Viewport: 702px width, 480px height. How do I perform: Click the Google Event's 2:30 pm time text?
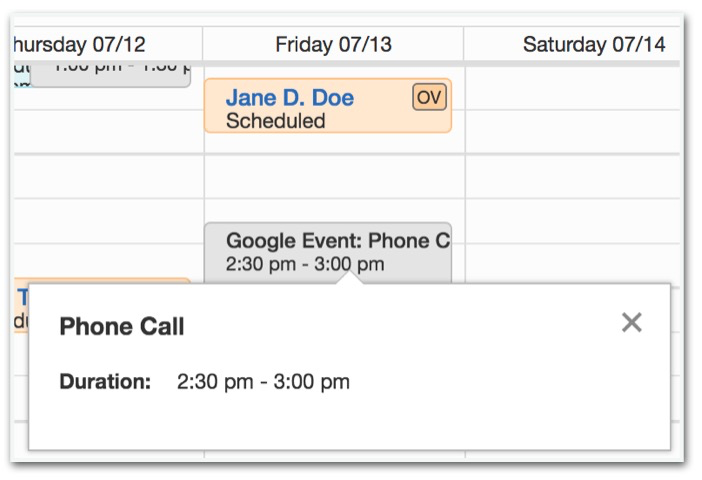(305, 264)
